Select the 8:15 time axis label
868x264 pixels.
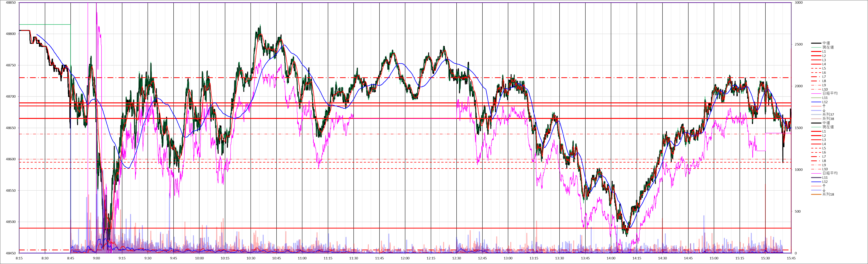coord(19,258)
